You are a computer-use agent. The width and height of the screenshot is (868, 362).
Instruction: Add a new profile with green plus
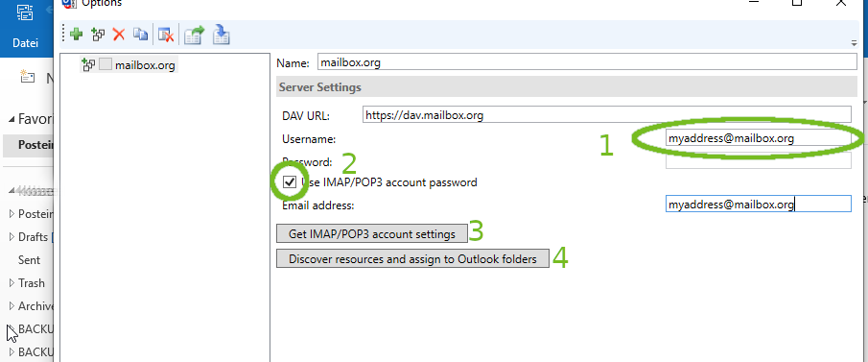point(77,35)
